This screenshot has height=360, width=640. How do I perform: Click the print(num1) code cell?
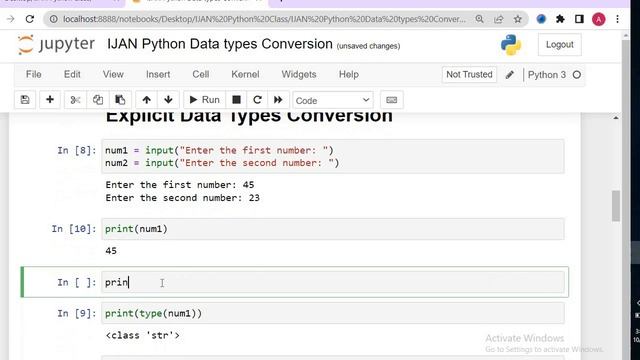(x=333, y=229)
